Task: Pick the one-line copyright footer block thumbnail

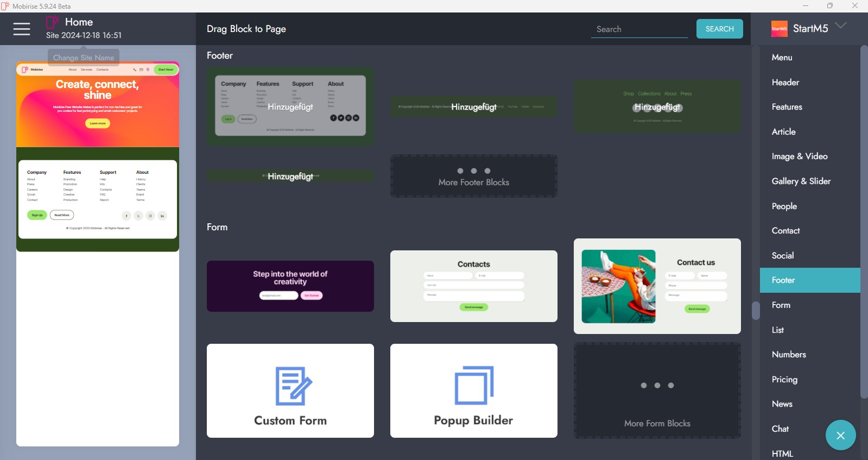Action: pos(474,106)
